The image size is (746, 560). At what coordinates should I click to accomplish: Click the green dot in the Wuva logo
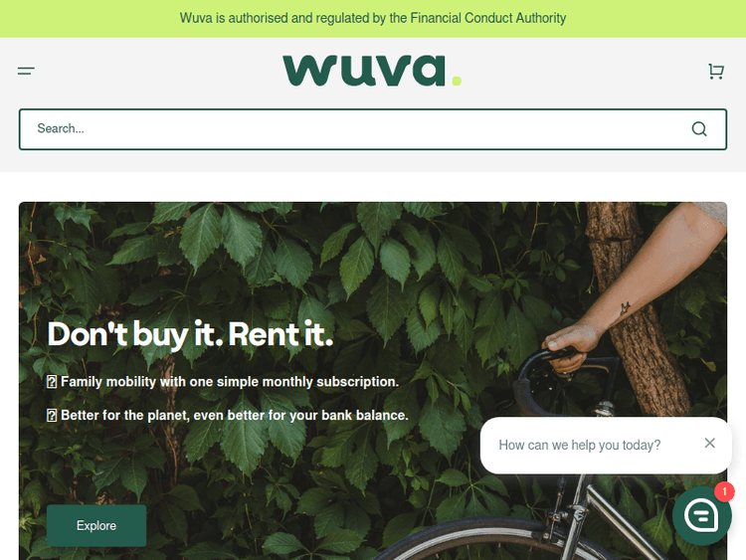click(457, 81)
